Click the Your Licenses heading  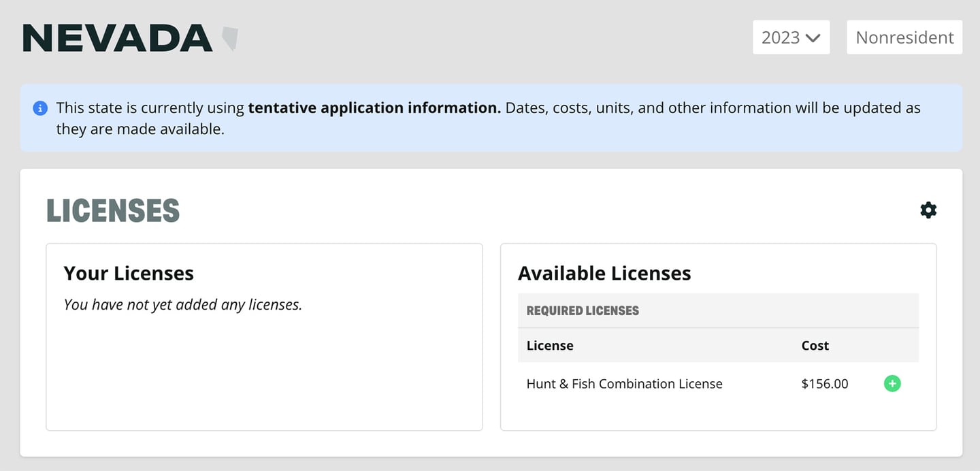pyautogui.click(x=129, y=274)
